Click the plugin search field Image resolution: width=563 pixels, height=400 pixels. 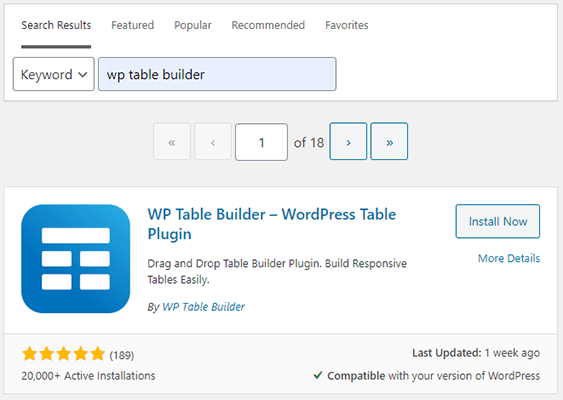click(x=217, y=74)
